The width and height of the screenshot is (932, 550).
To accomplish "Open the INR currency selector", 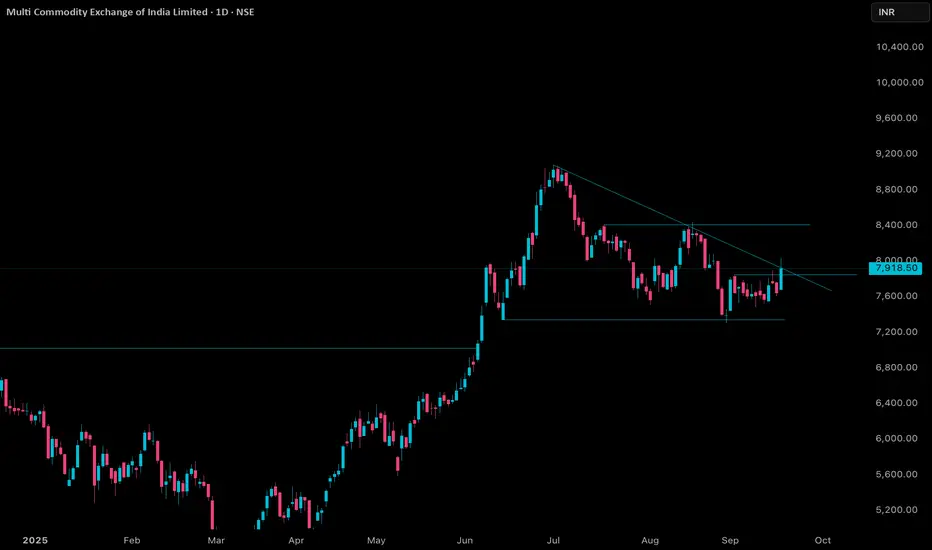I will click(899, 12).
